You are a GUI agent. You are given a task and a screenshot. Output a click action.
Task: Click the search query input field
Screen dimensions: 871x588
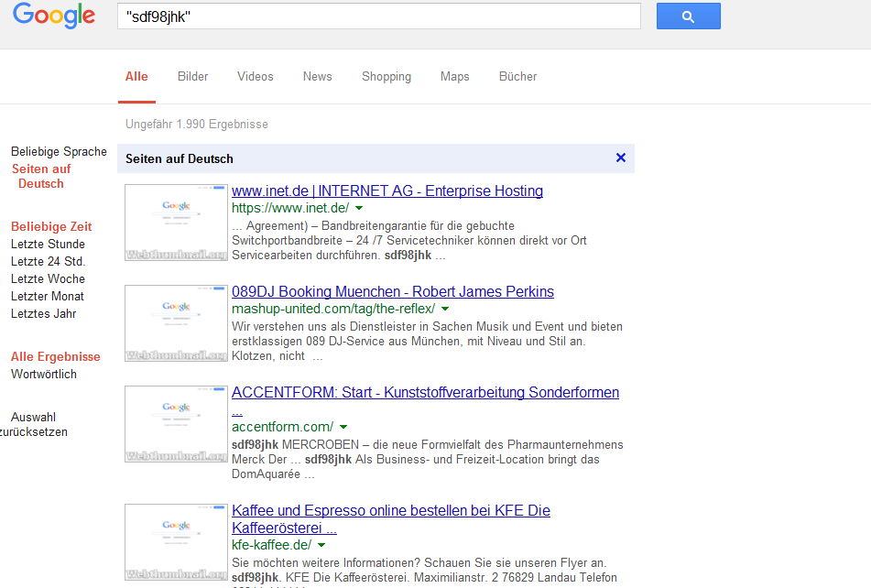pyautogui.click(x=379, y=16)
